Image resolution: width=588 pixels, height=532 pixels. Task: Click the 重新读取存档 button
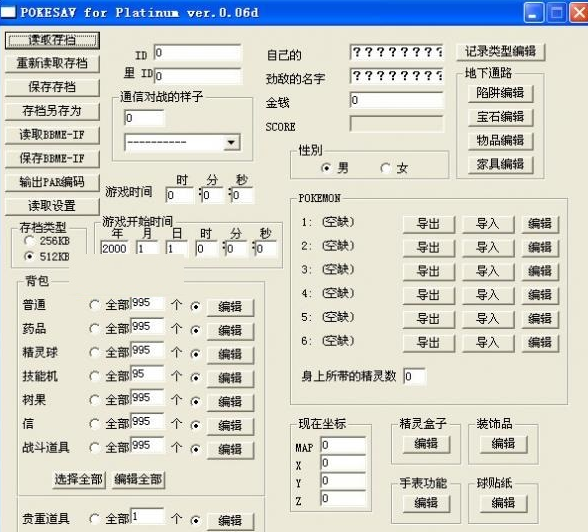(x=52, y=63)
